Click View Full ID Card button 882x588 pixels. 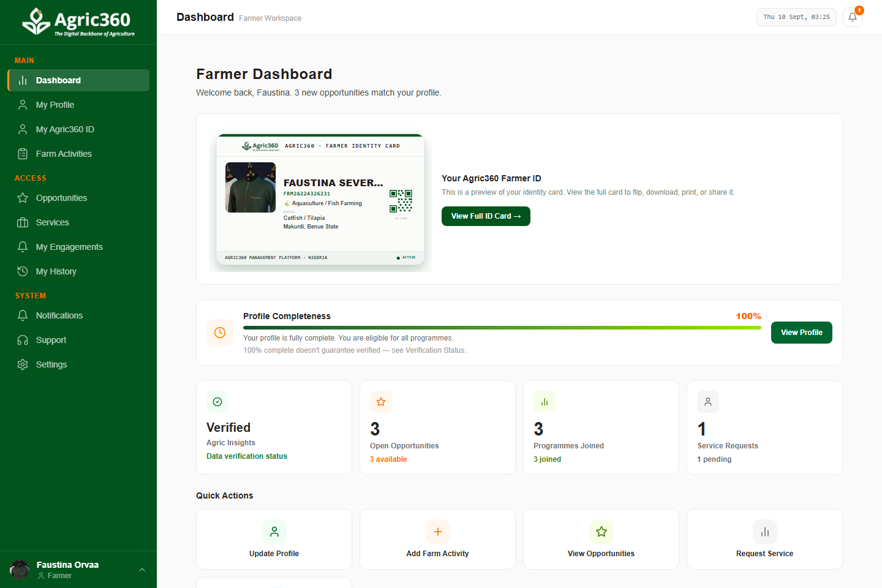(486, 216)
